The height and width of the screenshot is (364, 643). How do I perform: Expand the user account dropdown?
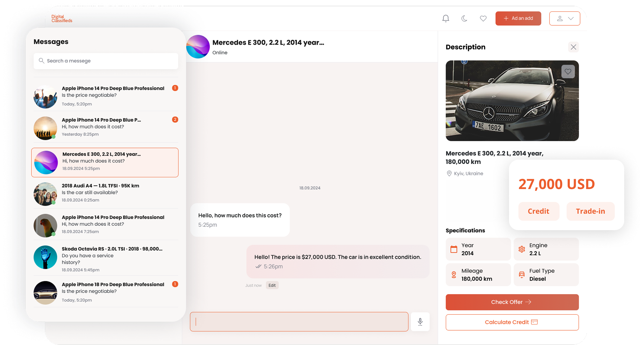click(x=564, y=18)
